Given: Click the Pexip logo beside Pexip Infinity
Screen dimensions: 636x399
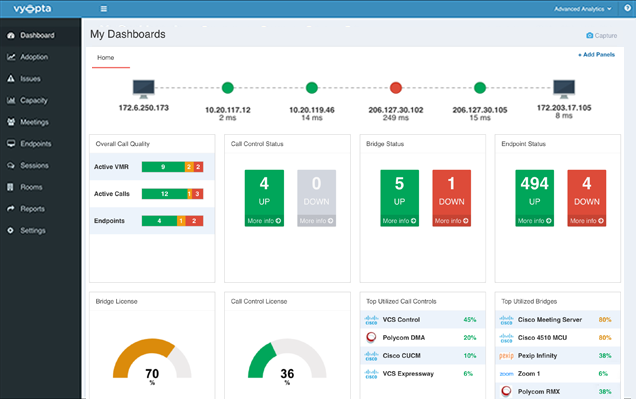Looking at the screenshot, I should click(506, 356).
